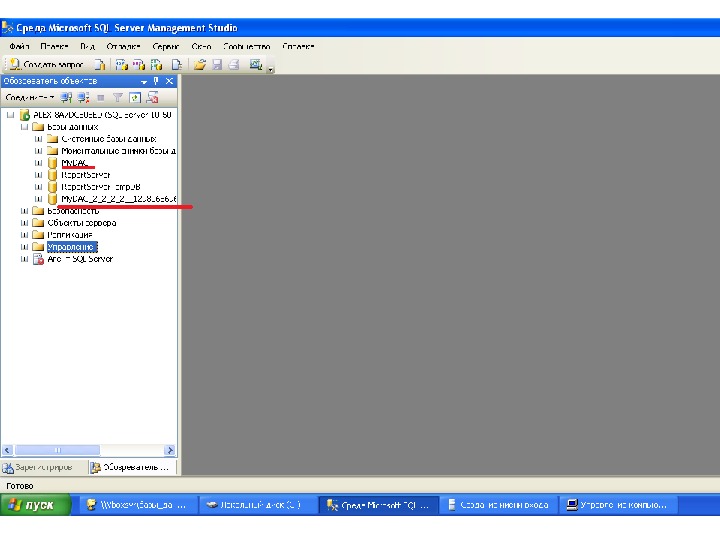Open the Вид menu
Image resolution: width=720 pixels, height=540 pixels.
(x=87, y=46)
